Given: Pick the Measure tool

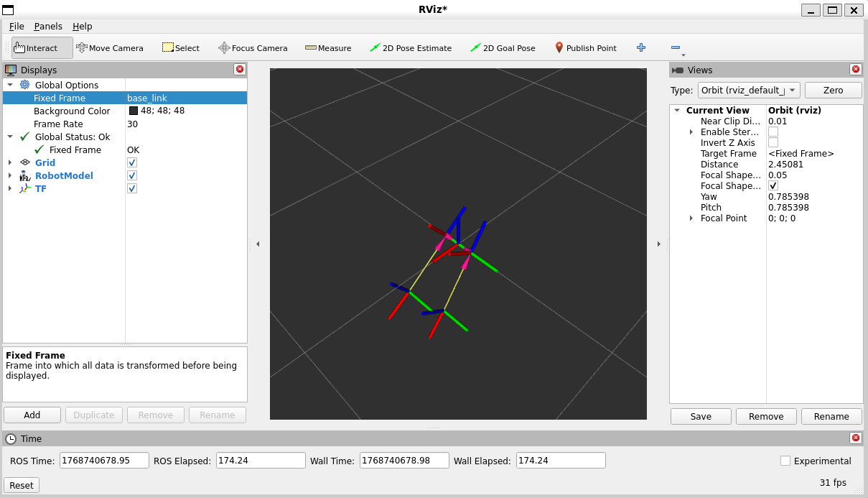Looking at the screenshot, I should 328,48.
